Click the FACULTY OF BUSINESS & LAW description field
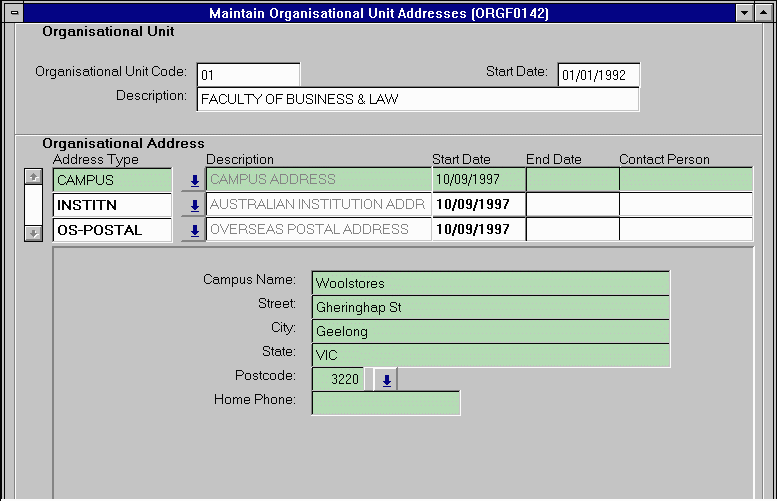The height and width of the screenshot is (501, 777). point(417,99)
